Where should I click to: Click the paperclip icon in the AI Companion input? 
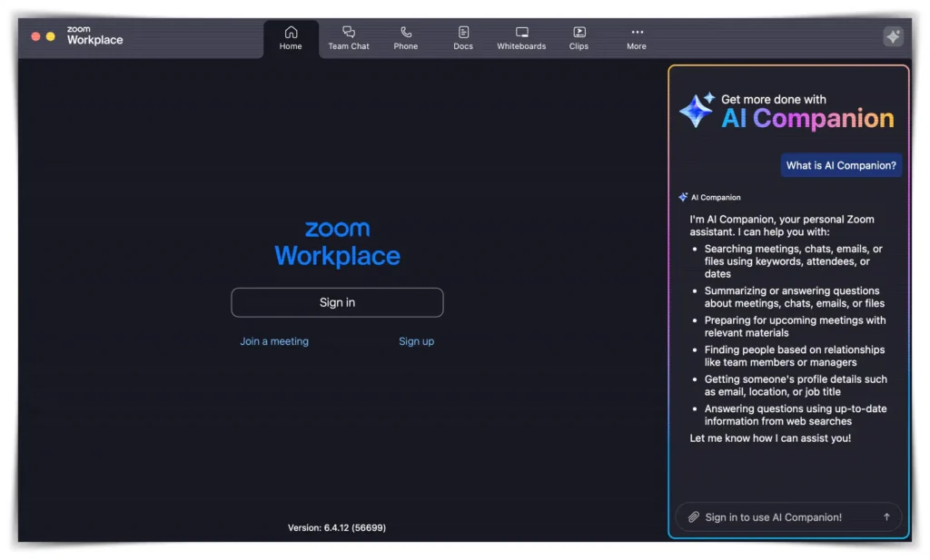click(693, 516)
